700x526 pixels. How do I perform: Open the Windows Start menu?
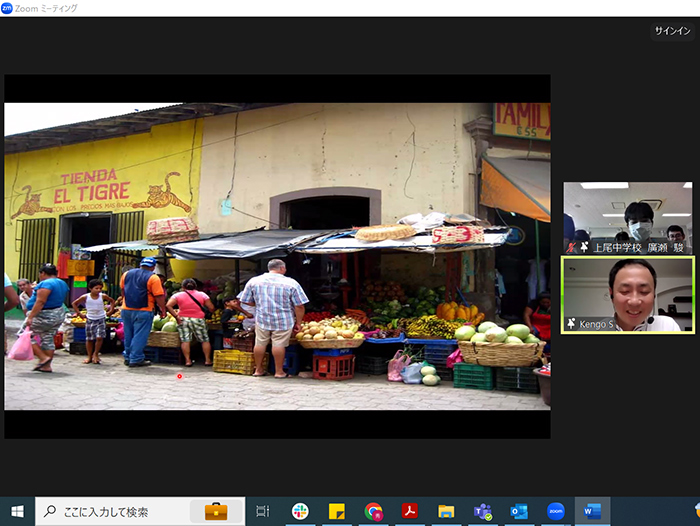tap(17, 511)
